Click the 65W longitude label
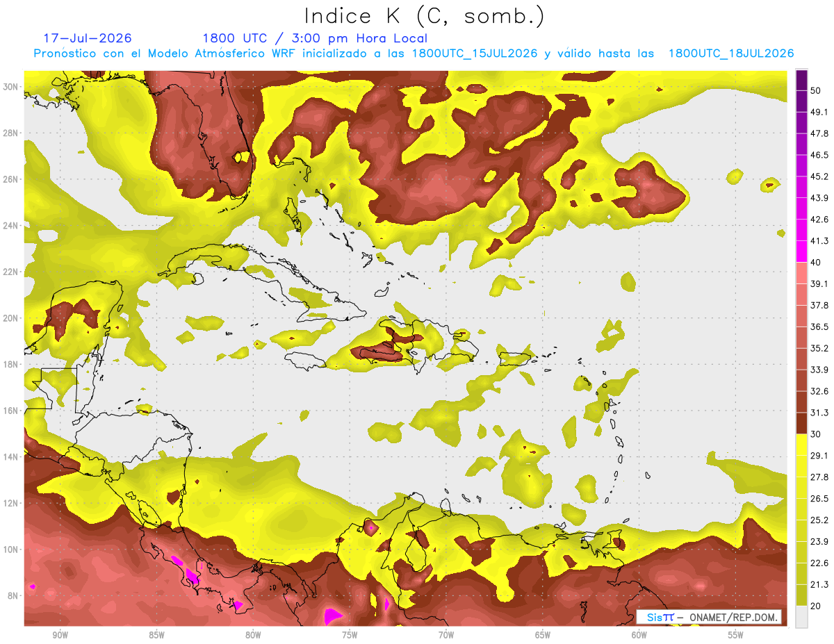This screenshot has width=834, height=644. point(543,635)
